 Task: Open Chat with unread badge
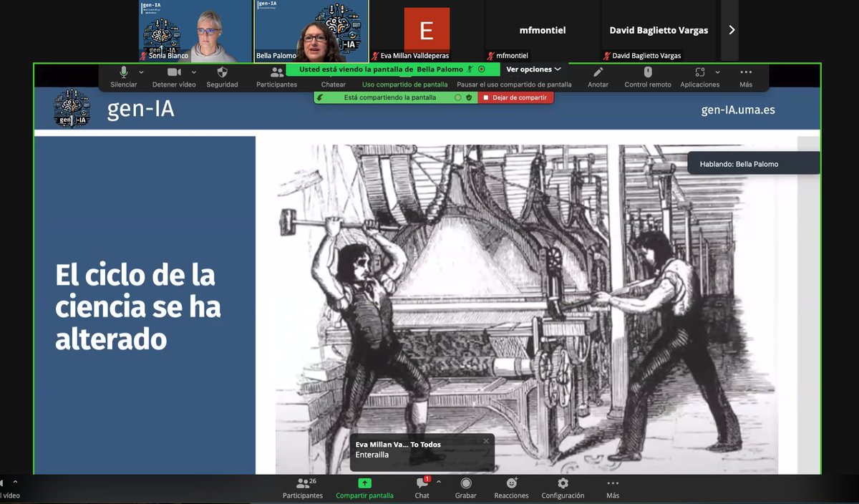[x=422, y=489]
